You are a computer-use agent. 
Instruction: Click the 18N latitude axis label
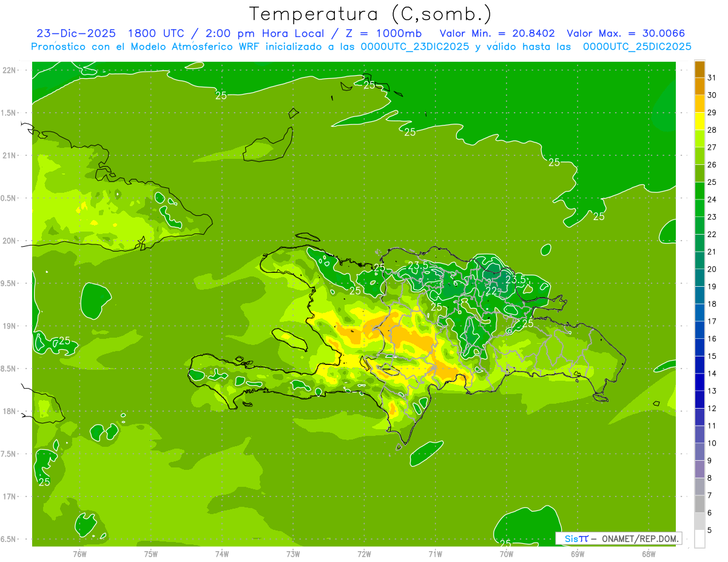click(x=10, y=411)
